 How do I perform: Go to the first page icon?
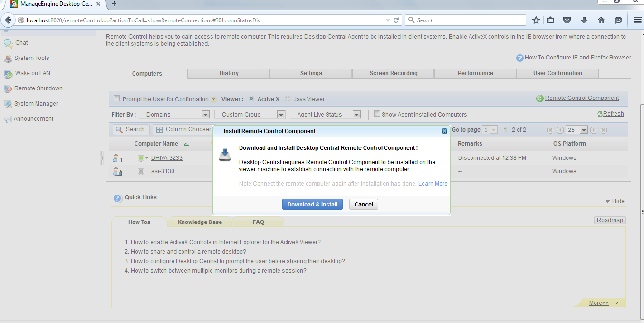tap(550, 130)
